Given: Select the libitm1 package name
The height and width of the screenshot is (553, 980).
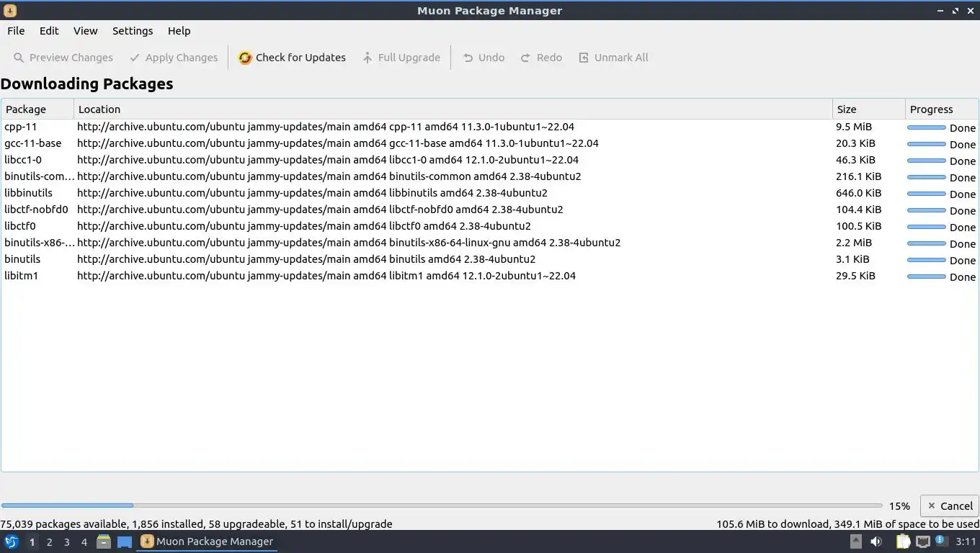Looking at the screenshot, I should (x=22, y=276).
